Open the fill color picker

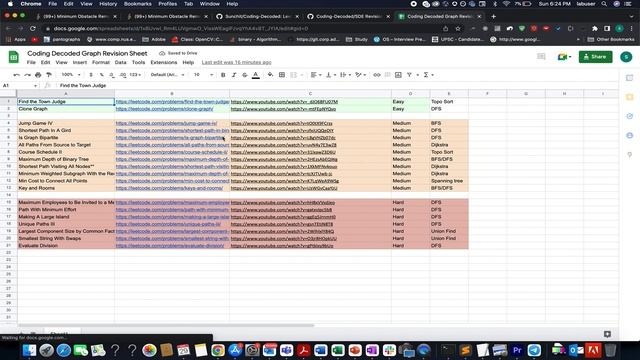pos(270,75)
